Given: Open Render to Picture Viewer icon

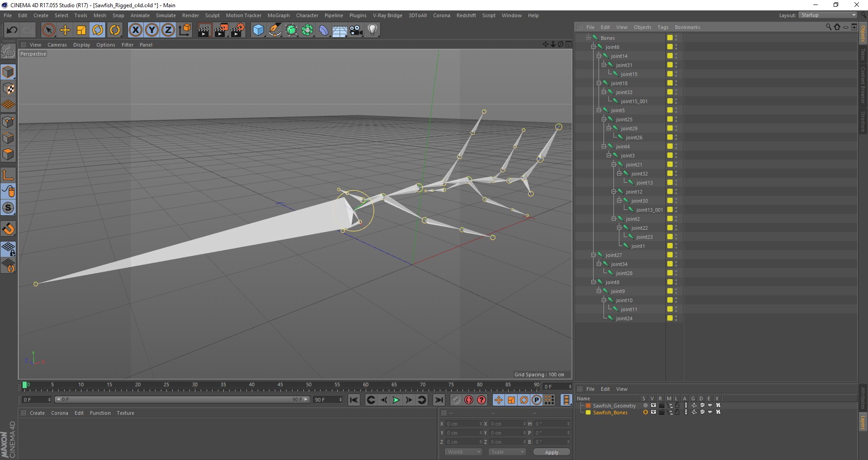Looking at the screenshot, I should coord(221,30).
